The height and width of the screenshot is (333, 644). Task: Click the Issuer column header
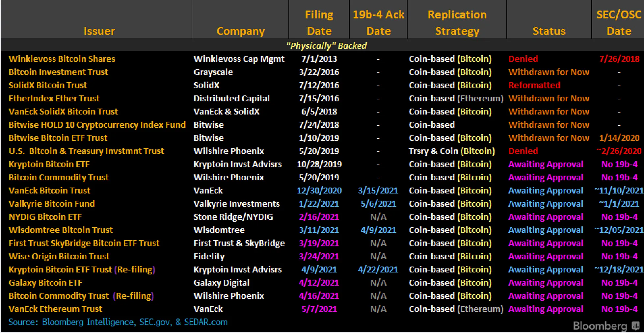[99, 31]
